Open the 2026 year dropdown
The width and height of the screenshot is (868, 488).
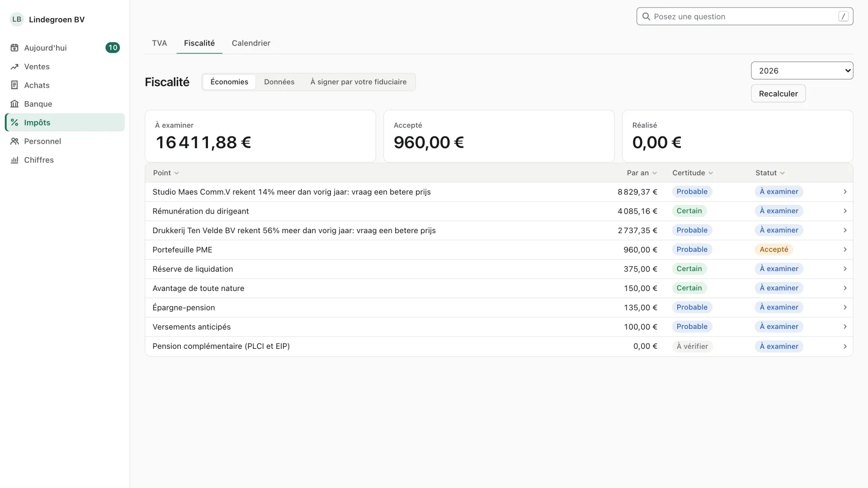point(802,70)
